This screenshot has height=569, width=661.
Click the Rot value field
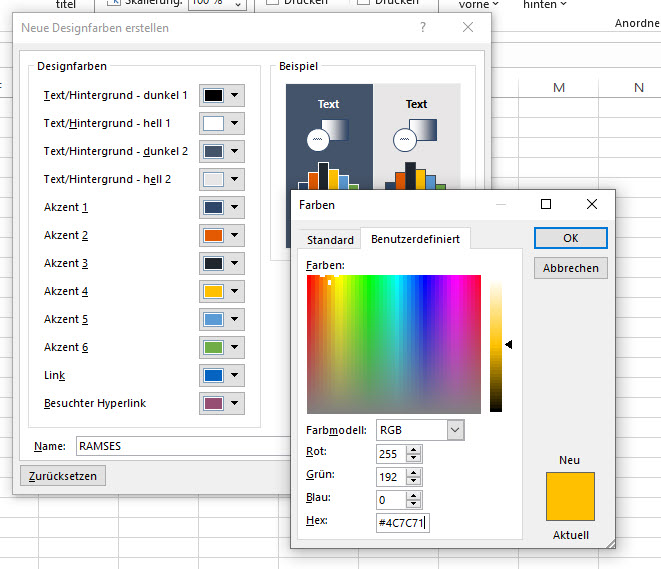(392, 454)
